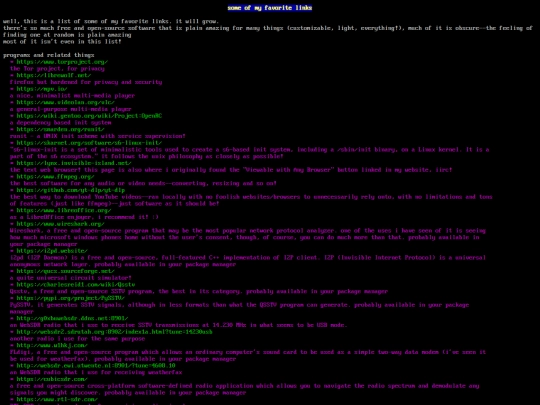Screen dimensions: 540x405
Task: Open the mpv.io link
Action: (42, 89)
